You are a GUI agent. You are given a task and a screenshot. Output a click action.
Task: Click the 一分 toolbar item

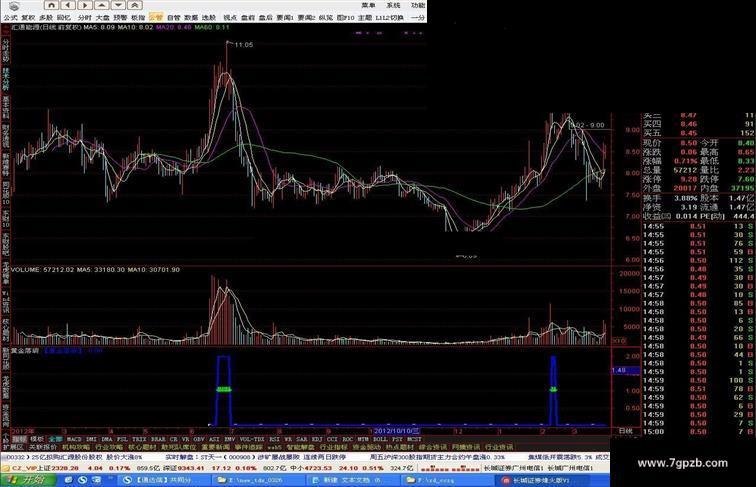tap(418, 17)
